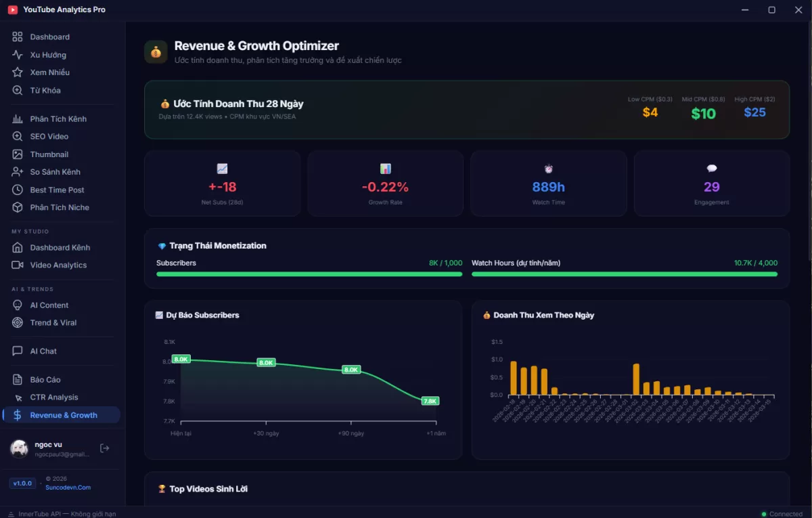
Task: Click the ngoc vu profile avatar
Action: (x=19, y=448)
